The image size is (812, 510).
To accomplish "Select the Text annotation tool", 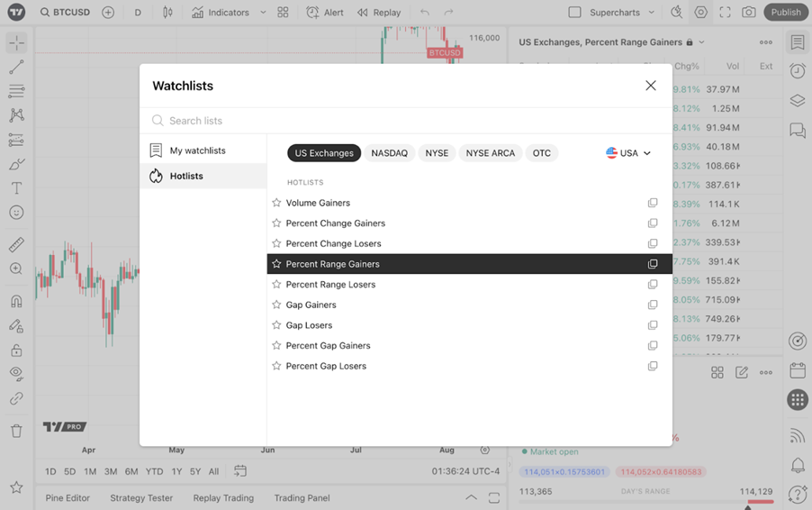I will tap(16, 188).
